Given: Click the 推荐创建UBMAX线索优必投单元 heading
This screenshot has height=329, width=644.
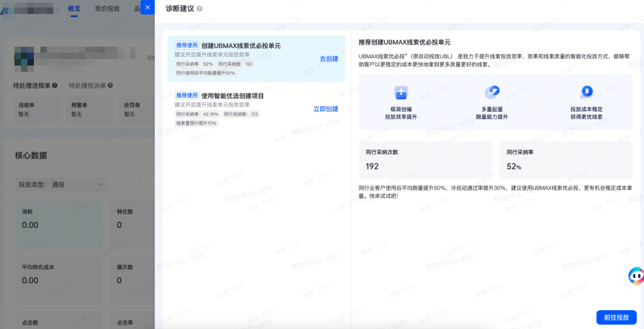Looking at the screenshot, I should tap(405, 42).
